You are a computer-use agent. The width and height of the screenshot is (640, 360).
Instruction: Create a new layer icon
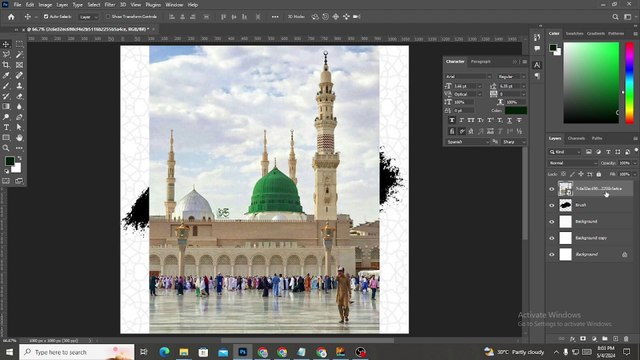coord(616,339)
